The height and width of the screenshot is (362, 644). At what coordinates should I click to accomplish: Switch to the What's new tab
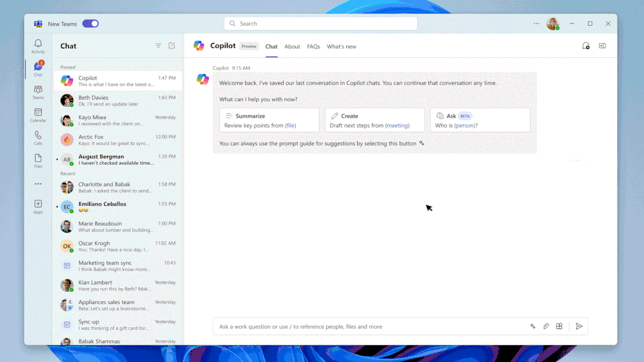(x=341, y=46)
